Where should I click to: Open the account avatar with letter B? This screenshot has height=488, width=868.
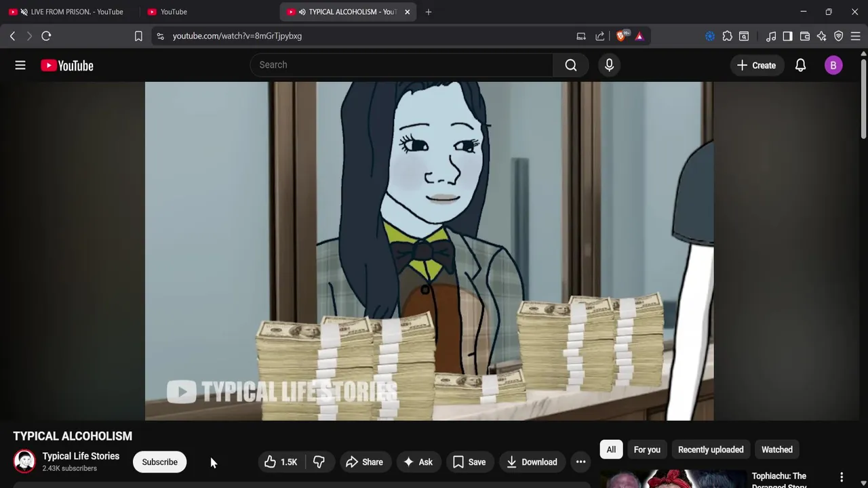(x=833, y=65)
